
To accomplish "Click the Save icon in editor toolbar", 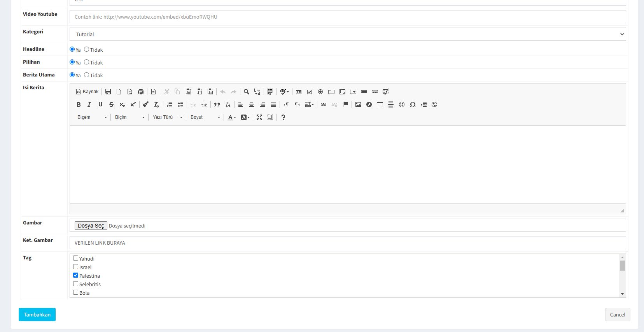I will (x=108, y=92).
